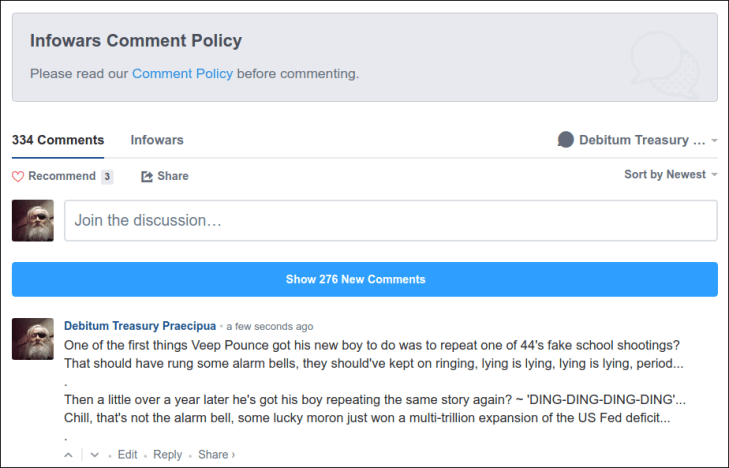The image size is (729, 468).
Task: Switch to the 334 Comments tab
Action: click(58, 140)
